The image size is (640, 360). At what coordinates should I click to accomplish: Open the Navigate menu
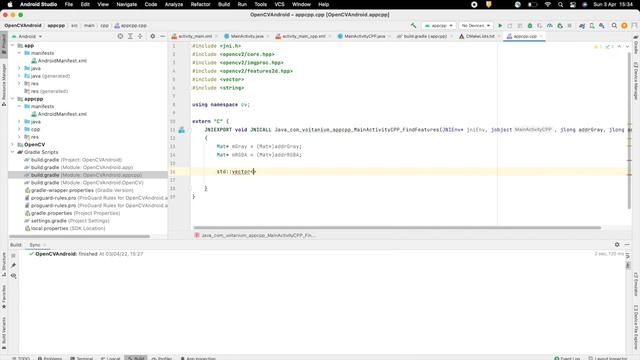coord(127,4)
